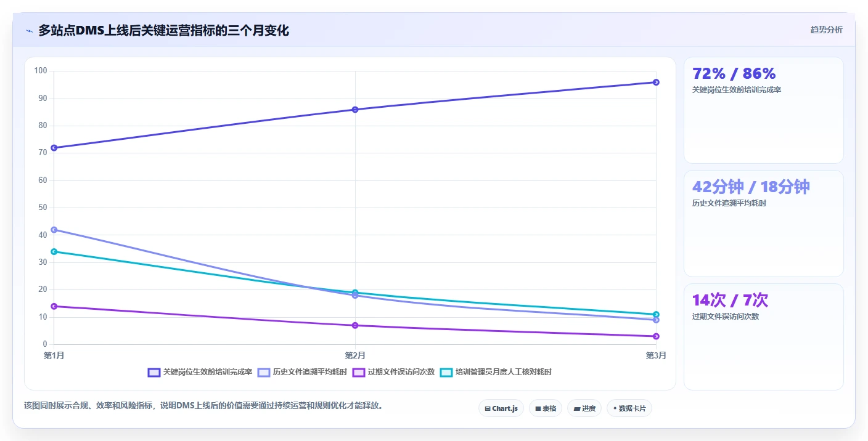Click the 历史文件追溯平均耗时 card caption

[729, 203]
